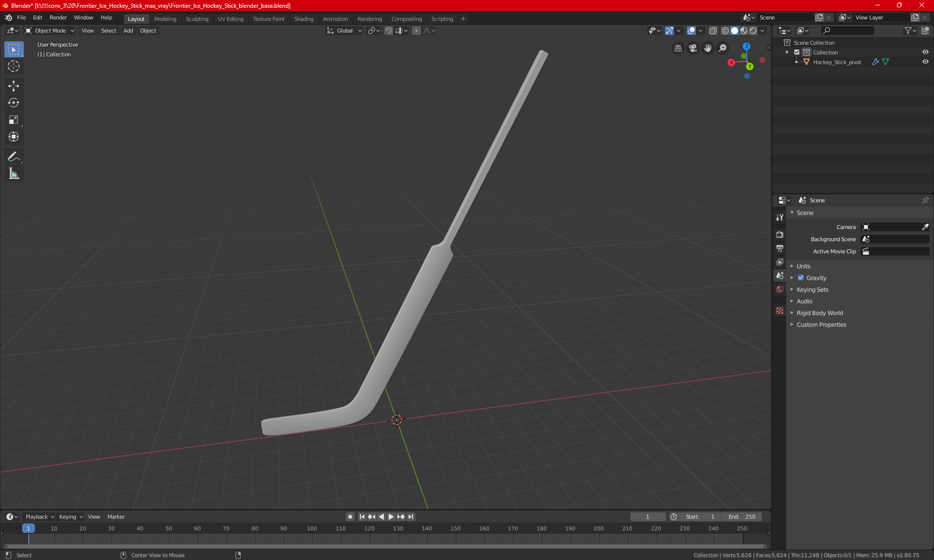Screen dimensions: 934x560
Task: Open Global transform orientation dropdown
Action: pos(344,31)
